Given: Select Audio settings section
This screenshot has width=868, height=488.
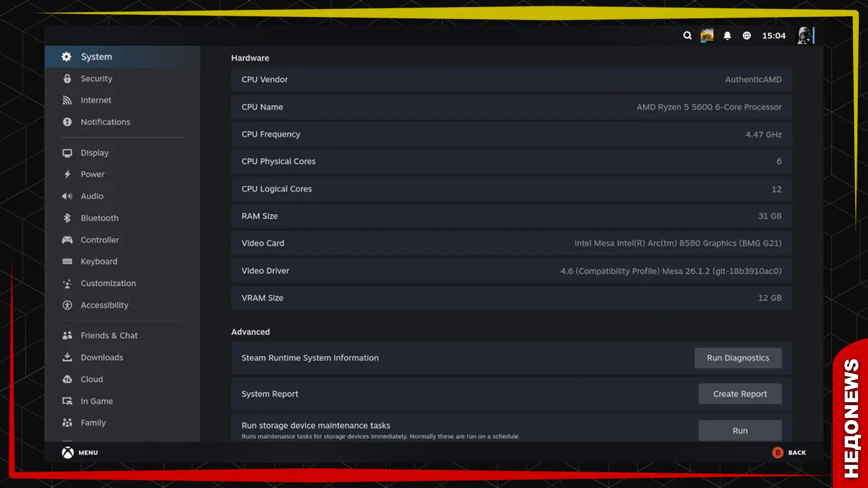Looking at the screenshot, I should (x=122, y=196).
